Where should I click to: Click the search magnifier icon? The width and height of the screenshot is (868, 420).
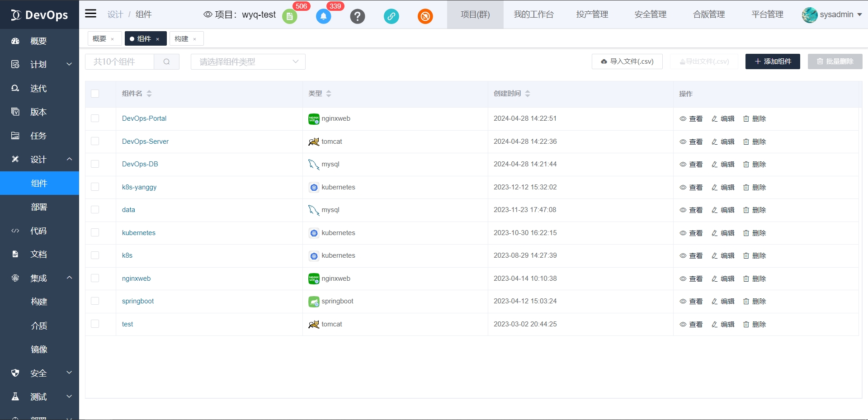tap(166, 62)
